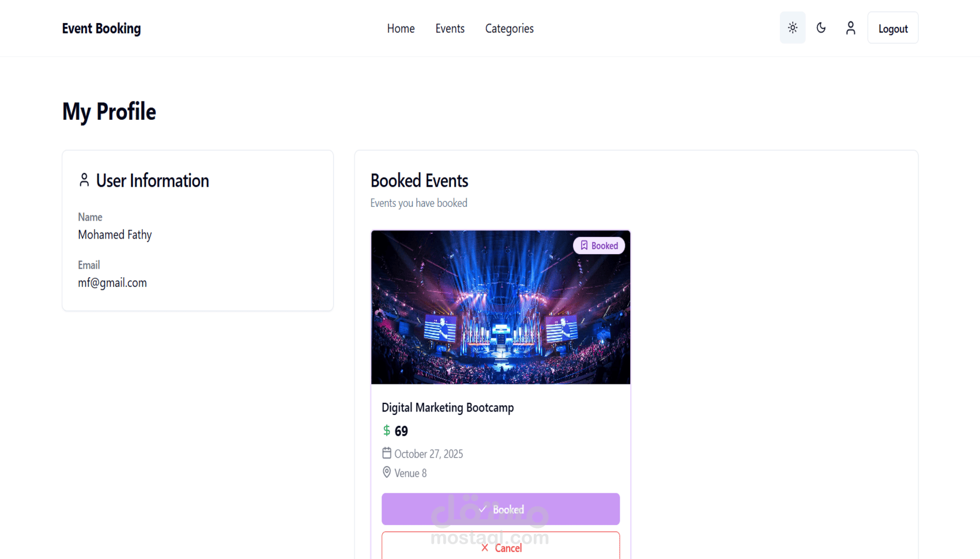Open the Digital Marketing Bootcamp event image
Viewport: 980px width, 559px height.
pos(500,307)
